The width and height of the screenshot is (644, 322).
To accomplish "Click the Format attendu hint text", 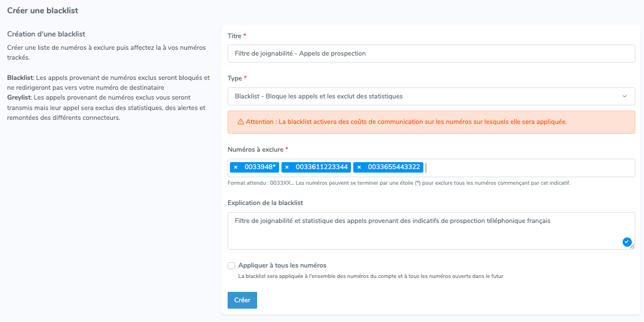I will [399, 183].
